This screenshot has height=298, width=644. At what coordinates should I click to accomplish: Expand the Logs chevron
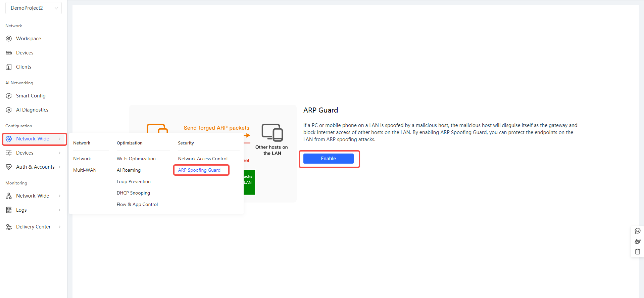tap(59, 210)
